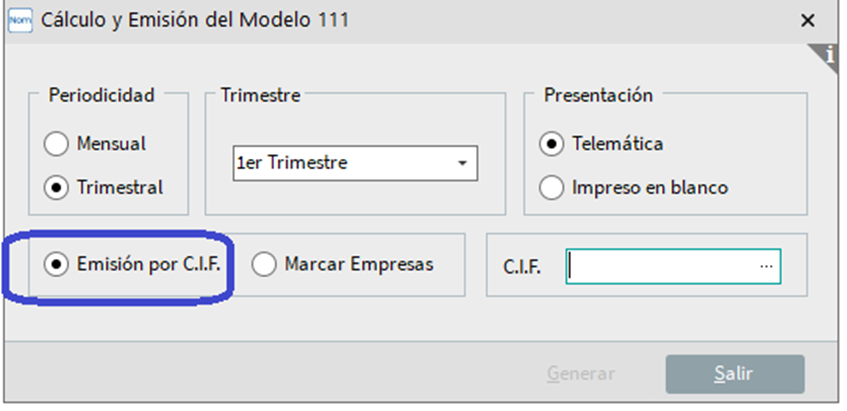Click the Nom application icon in title bar

(x=20, y=21)
